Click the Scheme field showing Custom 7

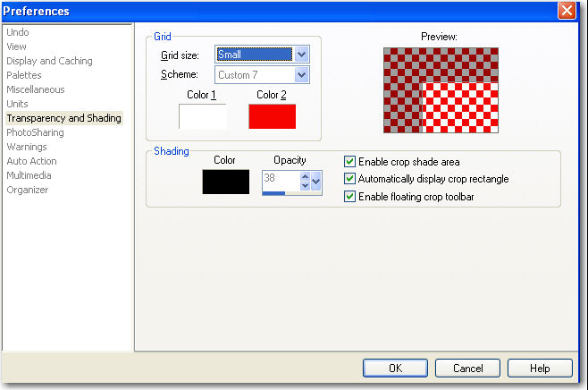[x=255, y=75]
